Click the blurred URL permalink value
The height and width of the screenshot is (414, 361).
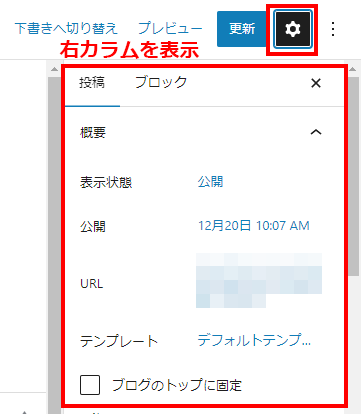pos(259,280)
